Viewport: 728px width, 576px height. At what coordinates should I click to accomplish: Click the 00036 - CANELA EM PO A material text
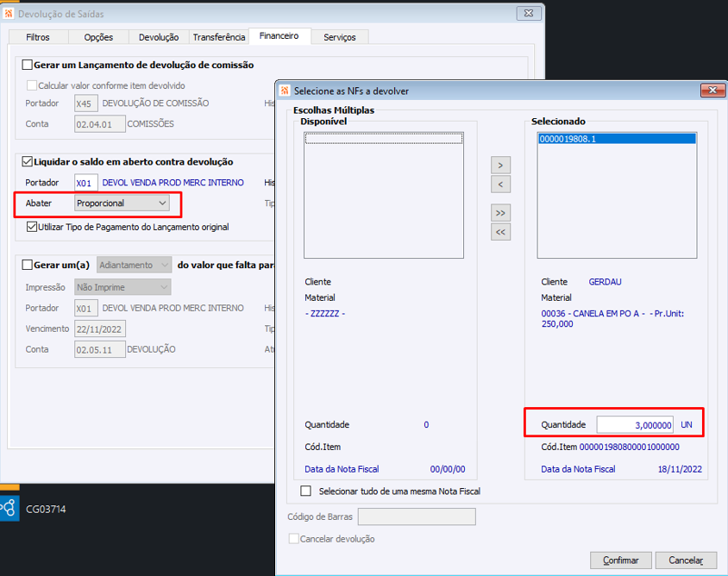[x=612, y=318]
